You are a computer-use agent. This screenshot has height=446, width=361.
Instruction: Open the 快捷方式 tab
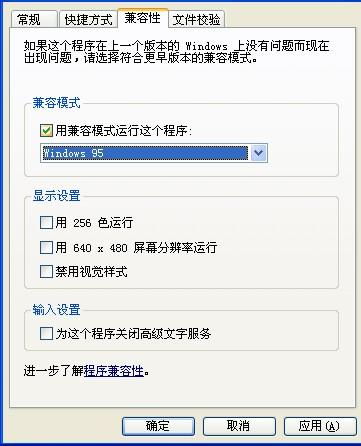point(88,19)
